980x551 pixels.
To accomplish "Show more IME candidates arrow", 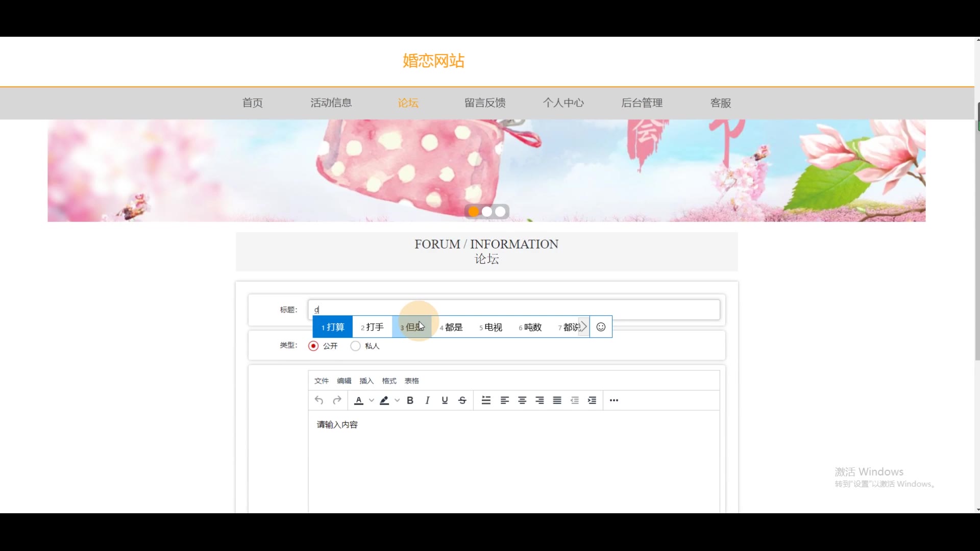I will coord(583,327).
